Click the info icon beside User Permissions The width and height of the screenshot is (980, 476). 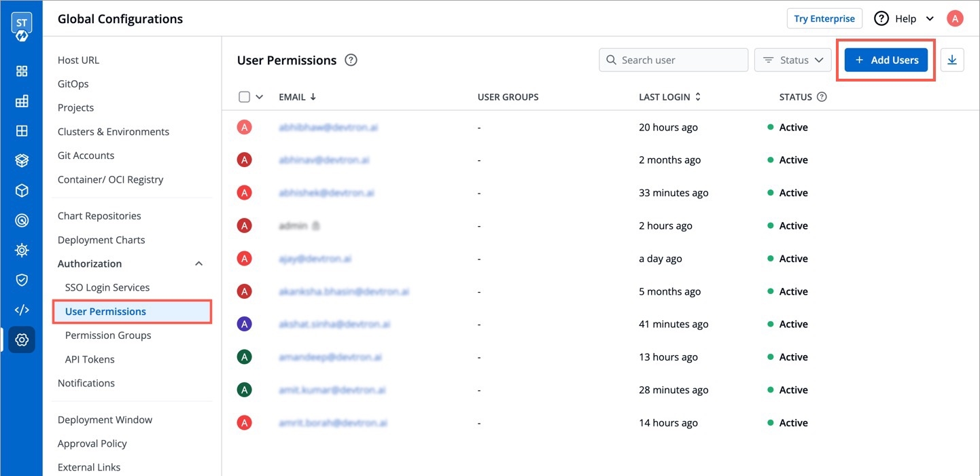coord(351,60)
